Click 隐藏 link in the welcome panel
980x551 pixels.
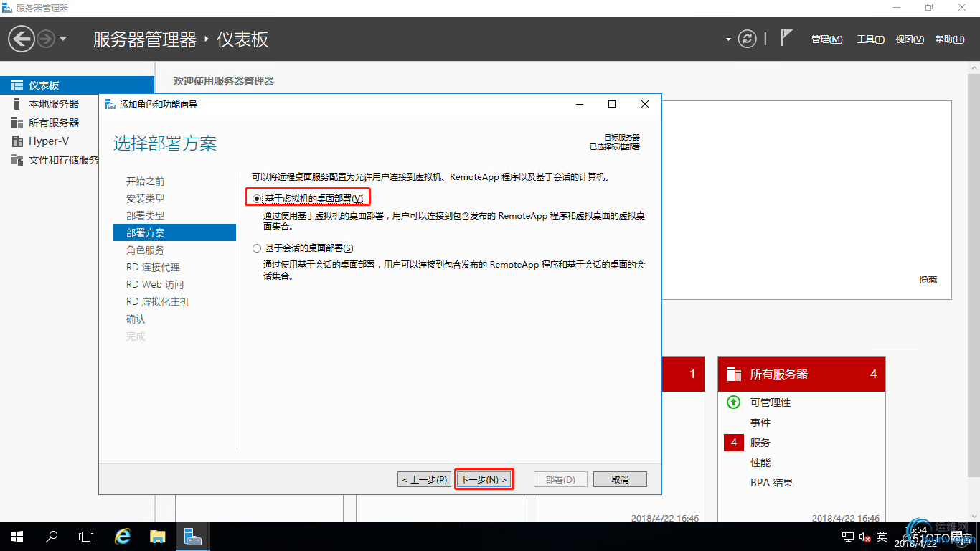click(x=928, y=280)
